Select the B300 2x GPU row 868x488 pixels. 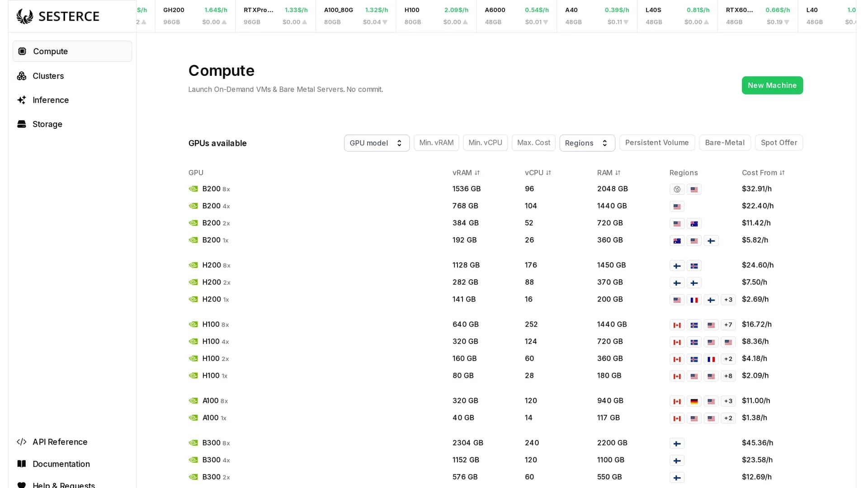click(x=495, y=477)
